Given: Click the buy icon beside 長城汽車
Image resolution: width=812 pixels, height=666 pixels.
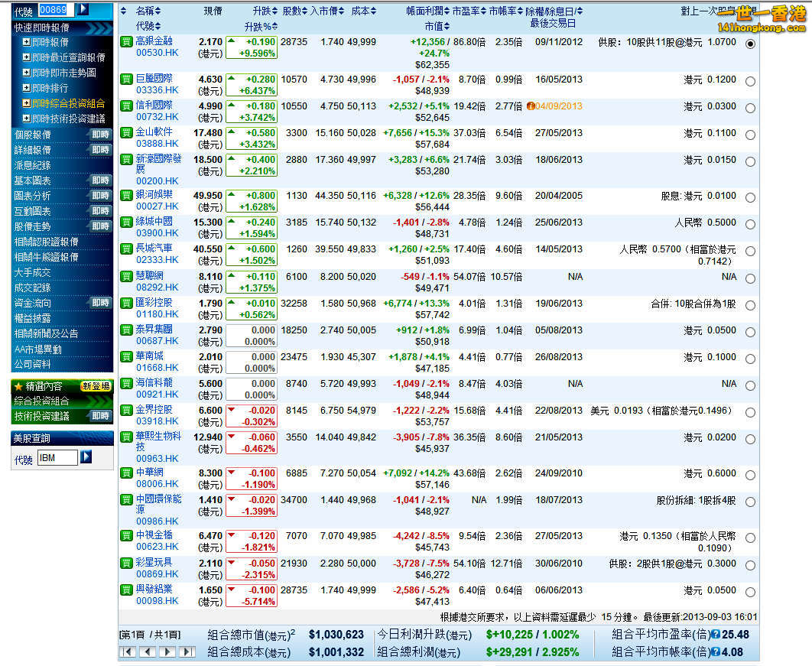Looking at the screenshot, I should (x=126, y=249).
